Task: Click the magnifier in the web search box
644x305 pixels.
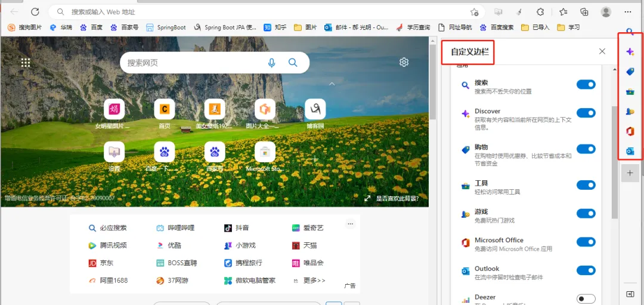Action: pos(293,63)
